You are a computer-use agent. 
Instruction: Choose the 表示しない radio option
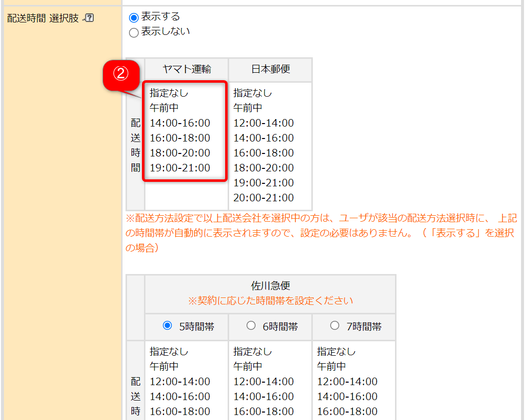133,33
